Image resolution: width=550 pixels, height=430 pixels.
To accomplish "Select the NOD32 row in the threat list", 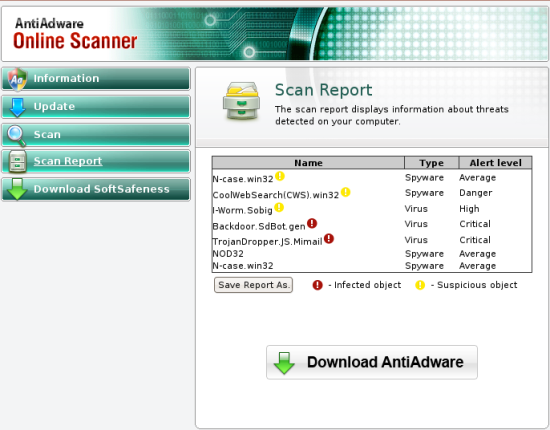I will pos(372,254).
